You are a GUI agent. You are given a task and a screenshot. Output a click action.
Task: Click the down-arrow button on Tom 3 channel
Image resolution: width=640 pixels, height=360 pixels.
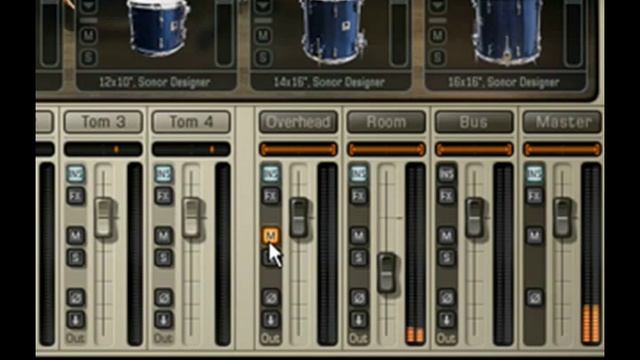coord(76,320)
